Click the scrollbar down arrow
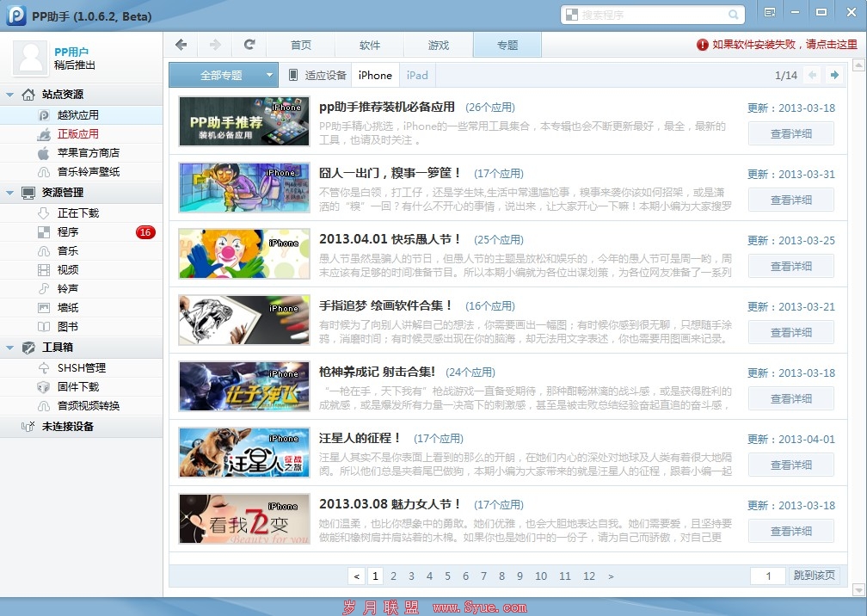 pos(858,589)
